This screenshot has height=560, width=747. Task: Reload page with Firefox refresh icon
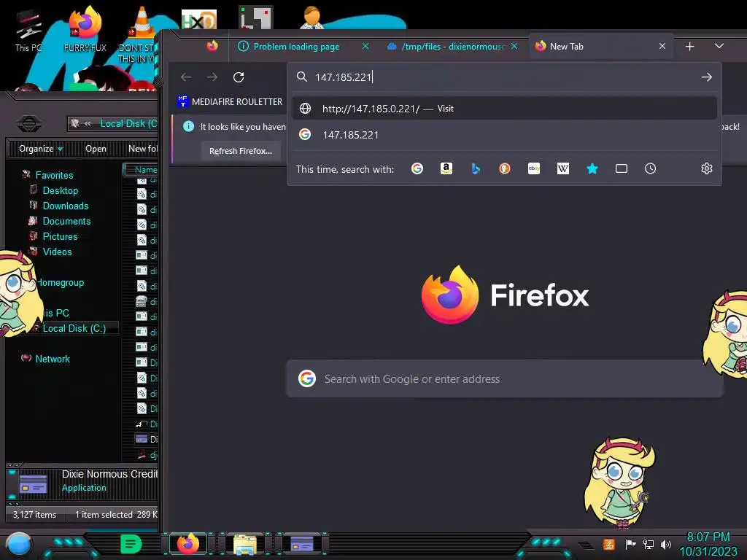[x=239, y=77]
